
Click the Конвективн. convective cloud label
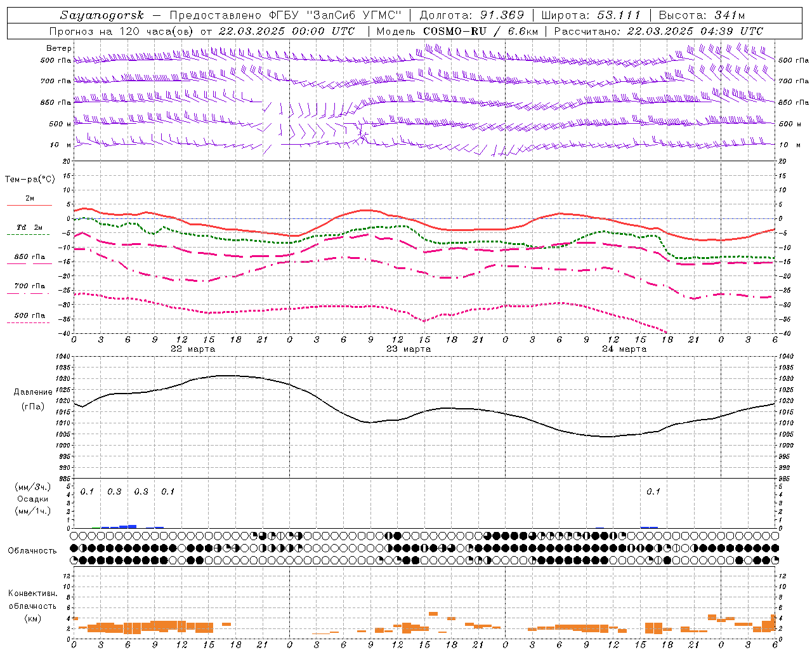32,594
